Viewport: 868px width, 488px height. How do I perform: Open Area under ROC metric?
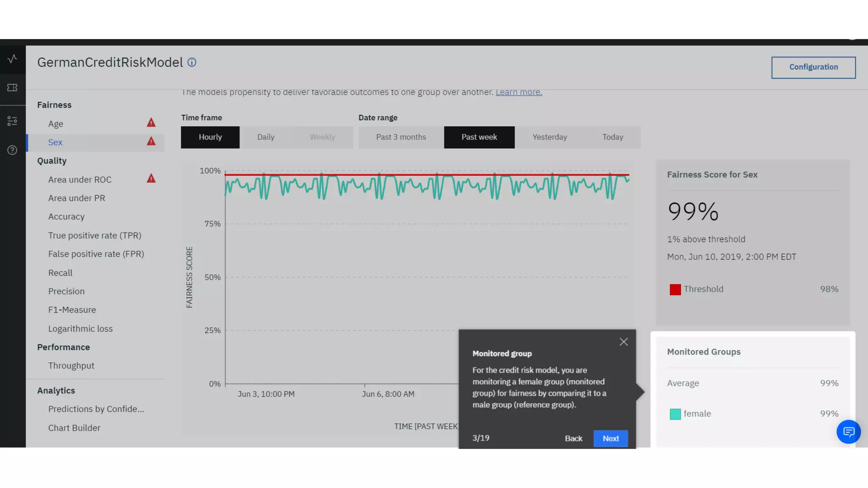point(80,180)
